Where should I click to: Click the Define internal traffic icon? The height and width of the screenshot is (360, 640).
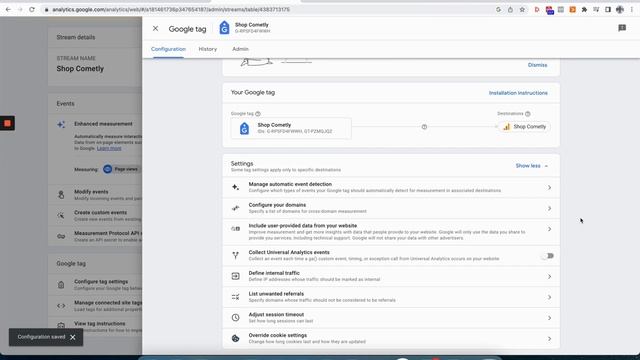tap(236, 276)
